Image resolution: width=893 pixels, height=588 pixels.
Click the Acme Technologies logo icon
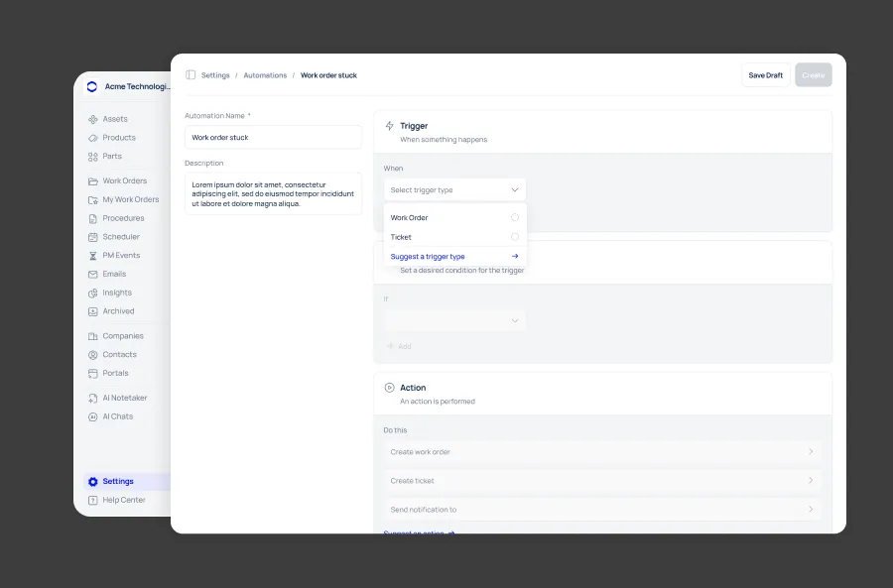(x=91, y=86)
